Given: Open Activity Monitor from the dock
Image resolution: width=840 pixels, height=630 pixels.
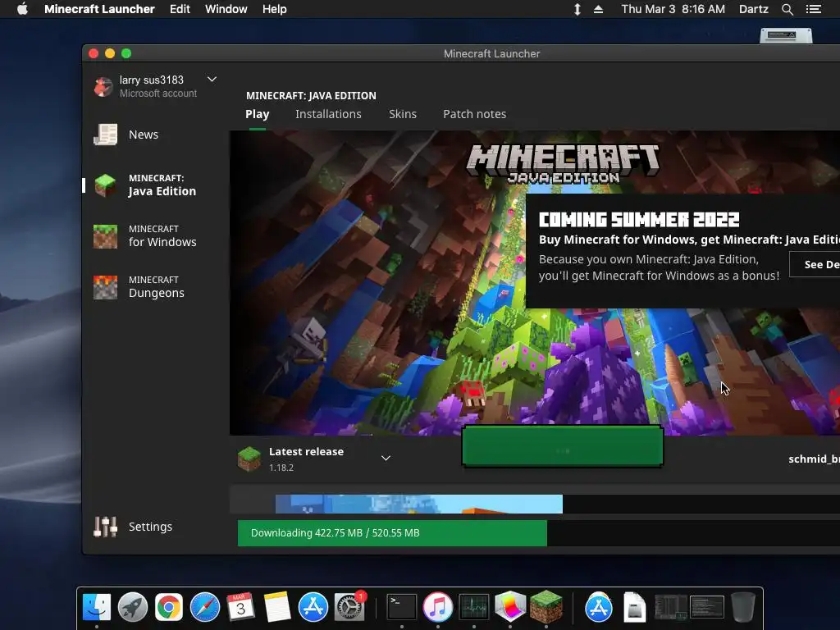Looking at the screenshot, I should (474, 608).
